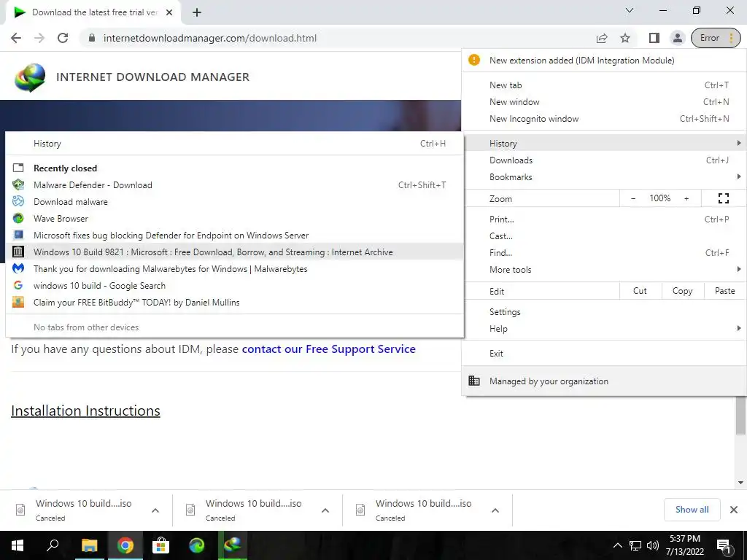Click the share page icon in the address bar

coord(602,38)
